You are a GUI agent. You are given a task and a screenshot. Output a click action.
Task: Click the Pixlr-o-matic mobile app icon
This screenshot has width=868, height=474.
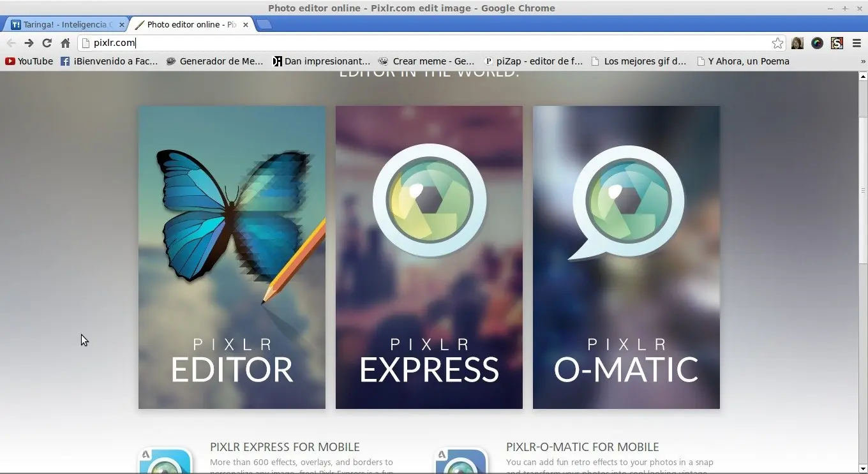(x=461, y=461)
